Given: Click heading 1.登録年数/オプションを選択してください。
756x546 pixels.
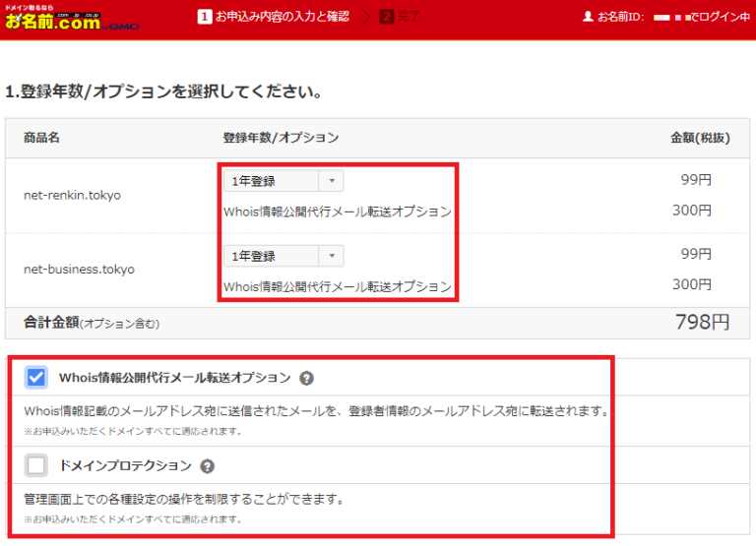Looking at the screenshot, I should pyautogui.click(x=164, y=91).
